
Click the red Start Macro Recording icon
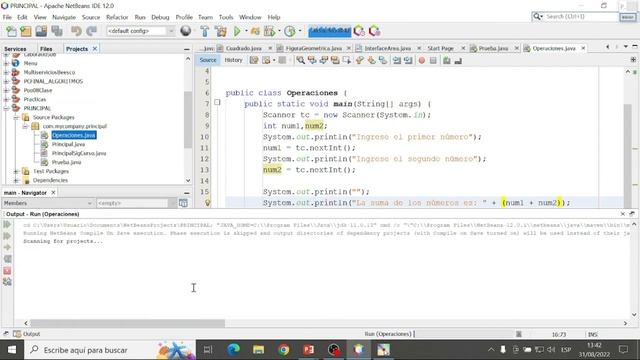click(x=422, y=60)
